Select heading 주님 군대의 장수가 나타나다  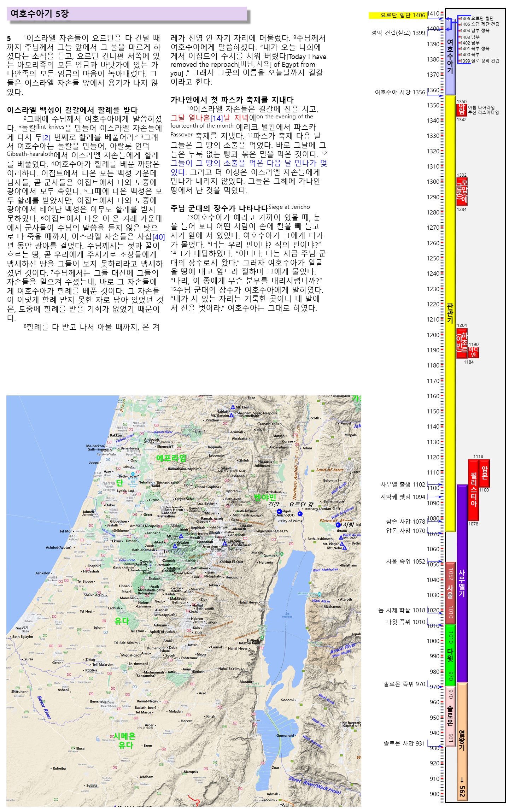point(219,208)
